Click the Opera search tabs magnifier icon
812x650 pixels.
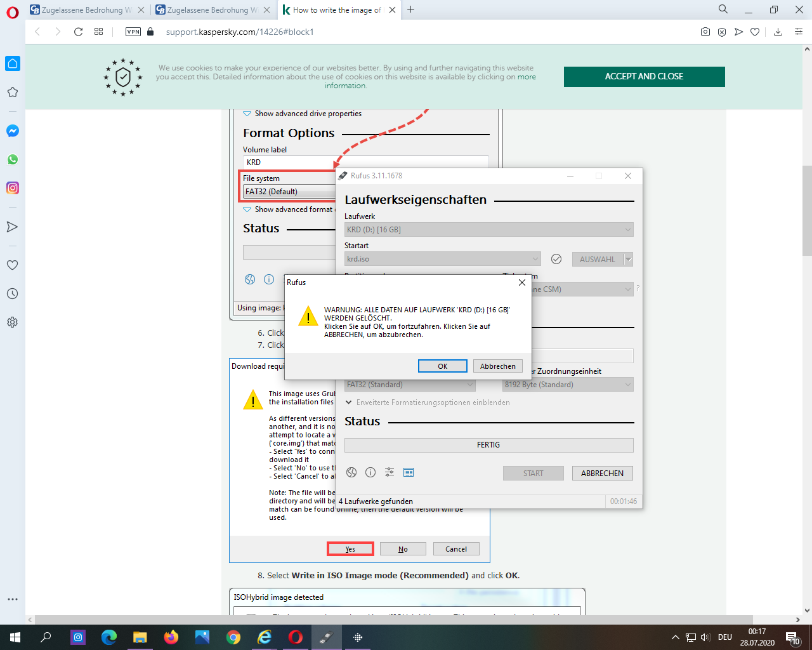(x=723, y=10)
